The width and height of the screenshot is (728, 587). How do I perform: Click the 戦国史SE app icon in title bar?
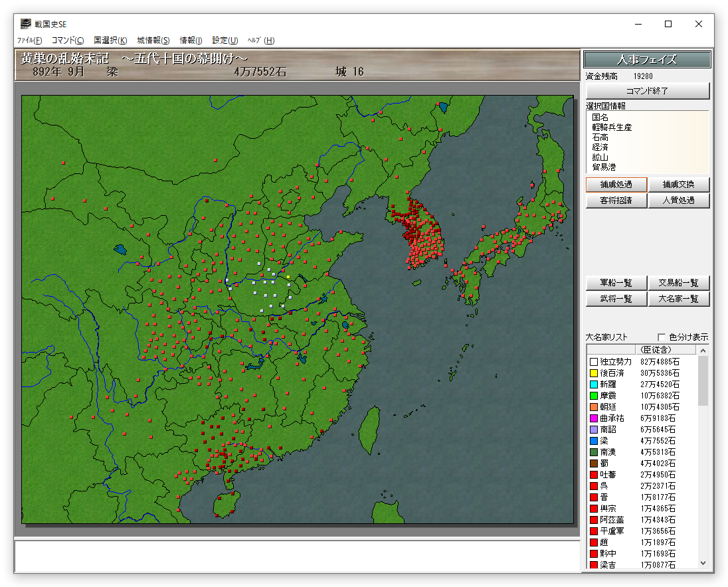26,24
